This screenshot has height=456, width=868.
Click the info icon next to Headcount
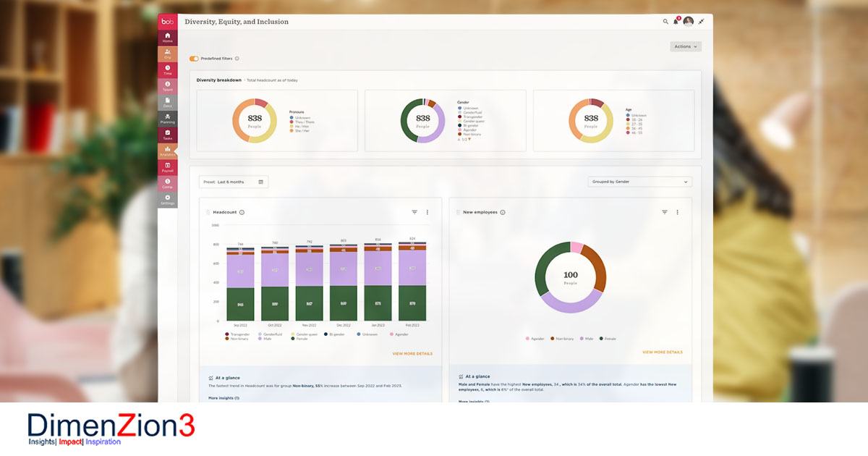(242, 212)
